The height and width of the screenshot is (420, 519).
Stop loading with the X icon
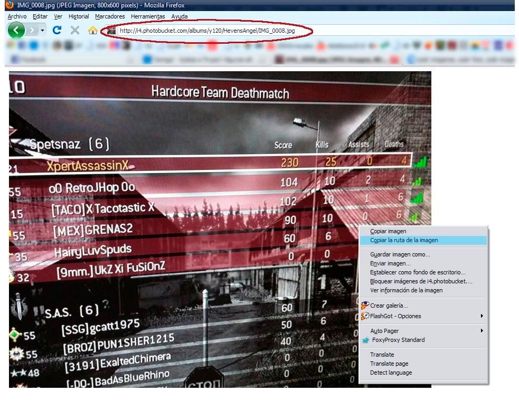pyautogui.click(x=75, y=31)
